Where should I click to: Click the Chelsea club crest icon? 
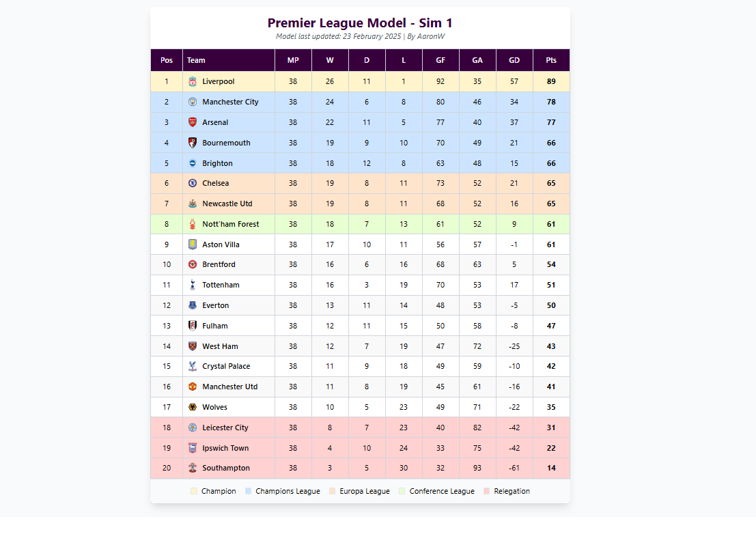(193, 183)
